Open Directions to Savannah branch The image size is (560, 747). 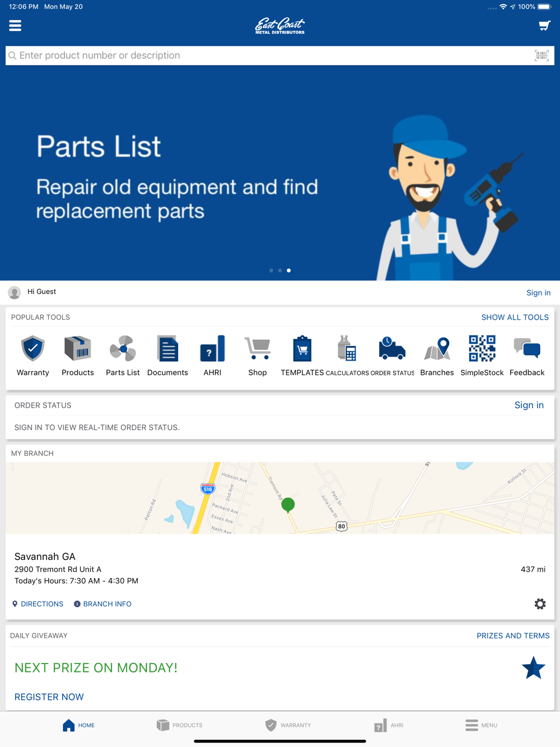point(38,604)
